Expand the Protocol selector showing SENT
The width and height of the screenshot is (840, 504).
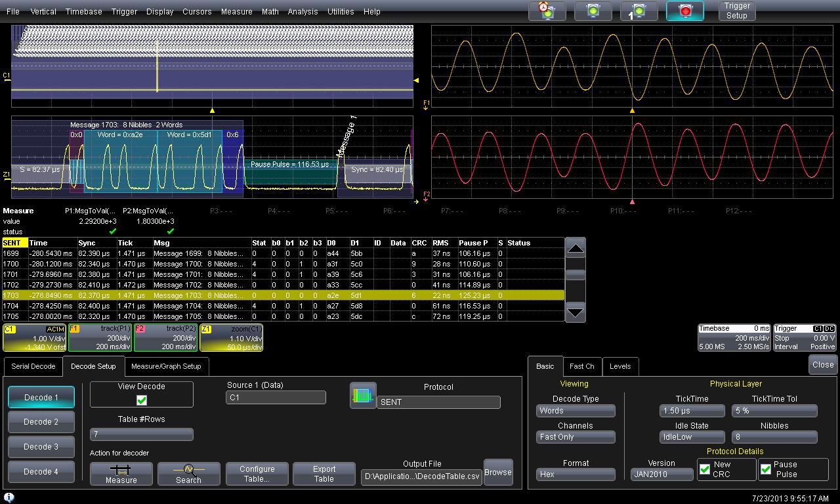438,402
